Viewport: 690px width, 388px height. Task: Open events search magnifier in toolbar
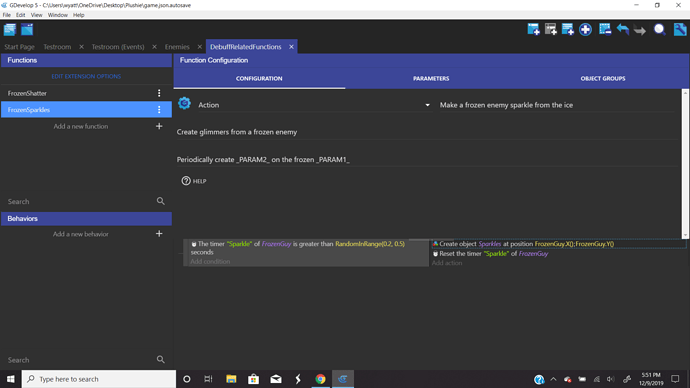[659, 29]
